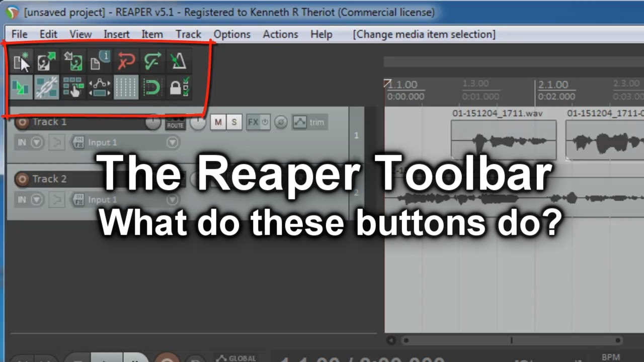The height and width of the screenshot is (362, 644).
Task: Open the Help menu
Action: click(x=321, y=34)
